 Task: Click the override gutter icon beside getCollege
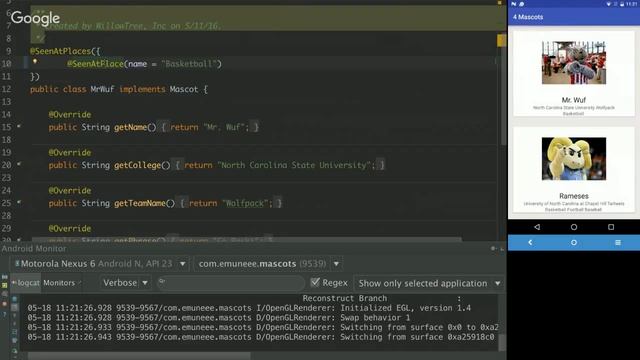pos(19,164)
